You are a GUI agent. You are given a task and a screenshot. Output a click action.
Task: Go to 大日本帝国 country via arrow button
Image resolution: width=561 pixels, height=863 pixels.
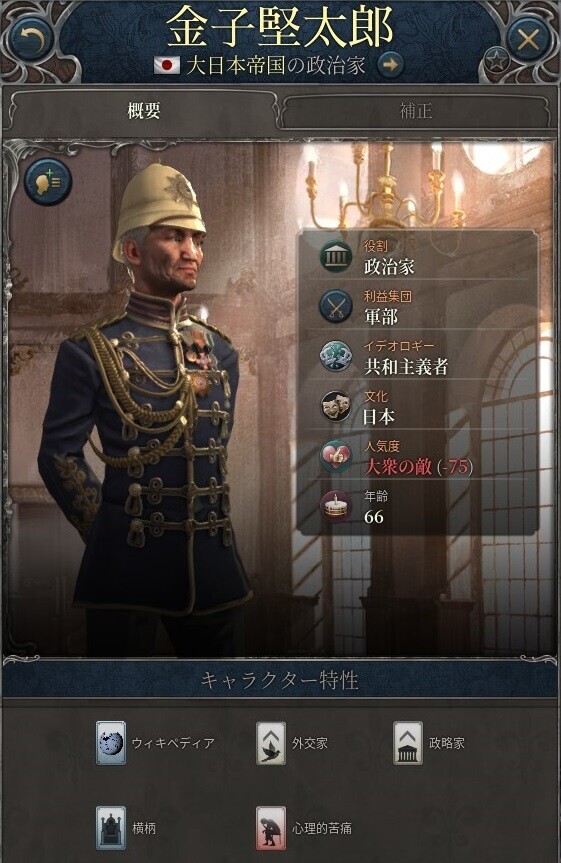(390, 65)
